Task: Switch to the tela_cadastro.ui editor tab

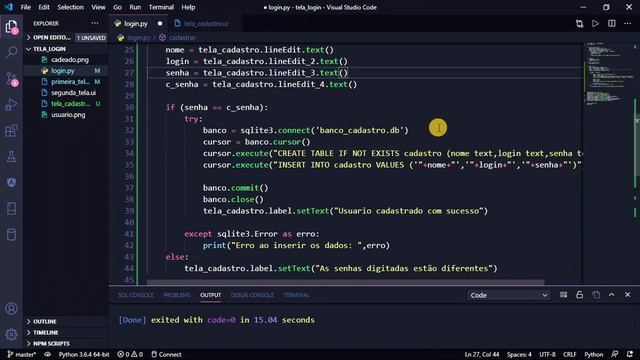Action: (205, 24)
